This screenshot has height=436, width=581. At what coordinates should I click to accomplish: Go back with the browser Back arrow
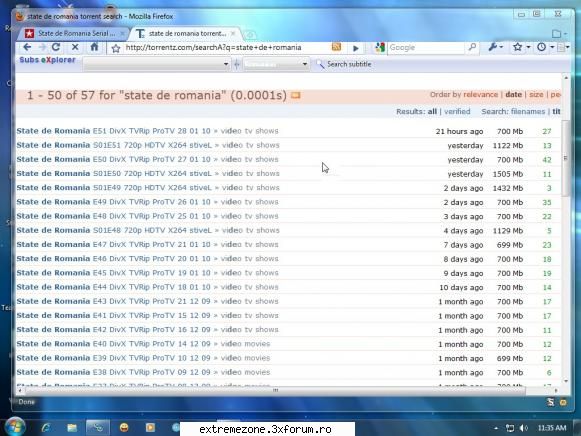click(27, 47)
